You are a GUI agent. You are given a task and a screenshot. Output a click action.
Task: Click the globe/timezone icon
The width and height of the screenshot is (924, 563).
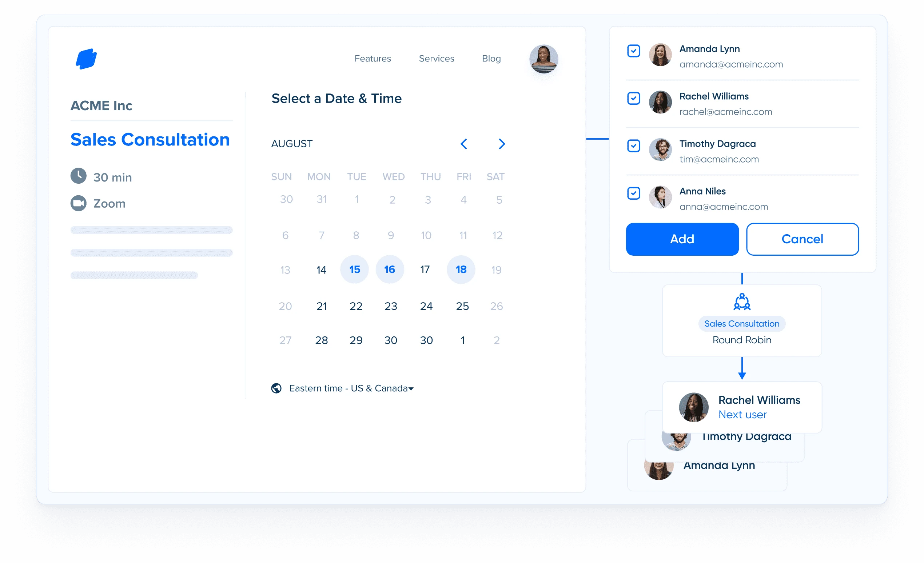coord(276,388)
